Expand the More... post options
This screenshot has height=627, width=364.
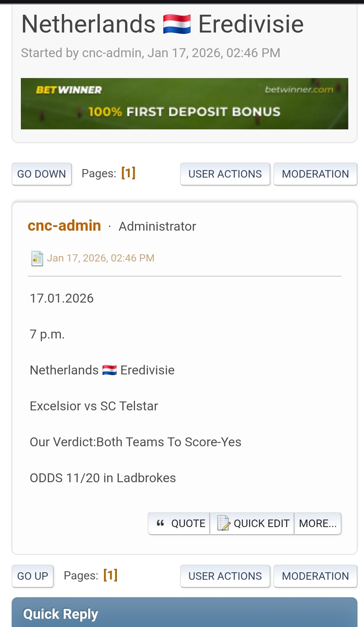pyautogui.click(x=318, y=523)
